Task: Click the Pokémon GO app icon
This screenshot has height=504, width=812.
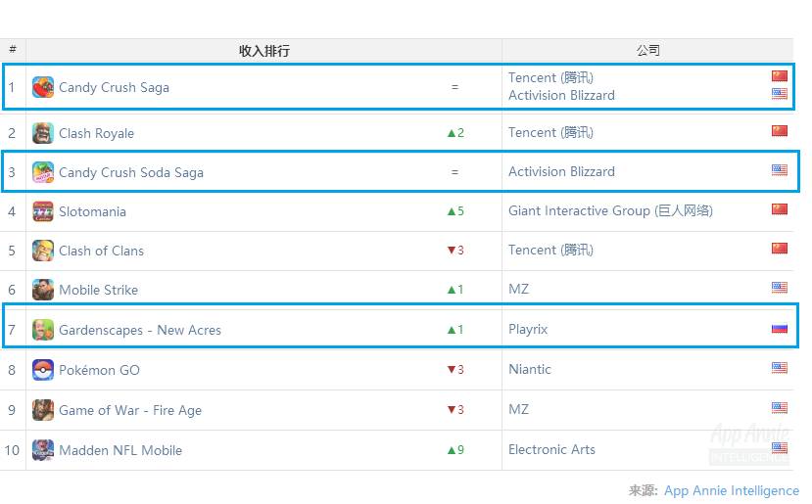Action: (x=43, y=370)
